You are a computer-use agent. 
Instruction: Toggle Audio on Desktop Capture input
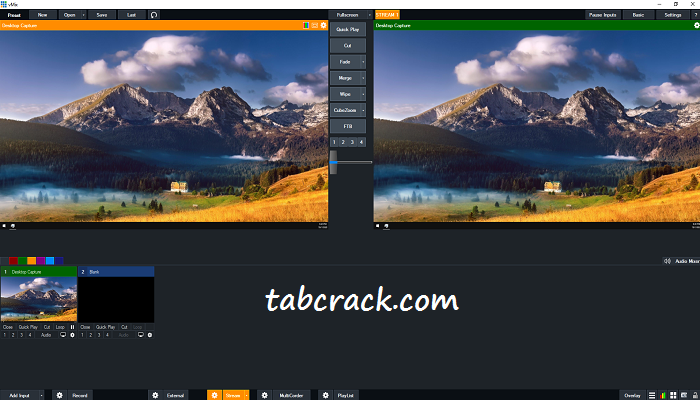click(46, 335)
